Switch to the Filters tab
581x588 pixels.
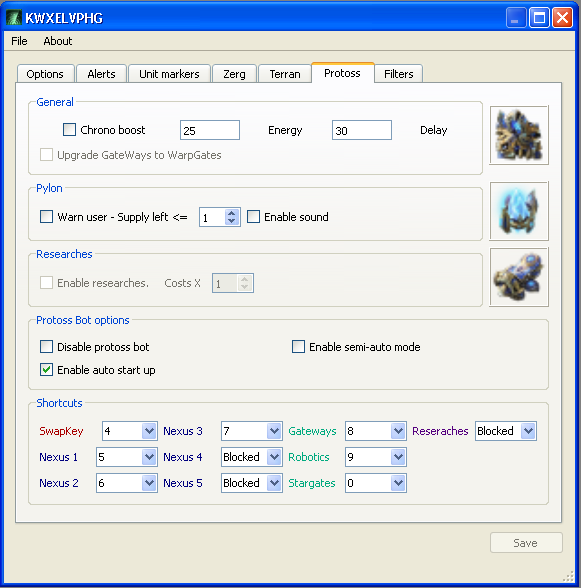(399, 74)
